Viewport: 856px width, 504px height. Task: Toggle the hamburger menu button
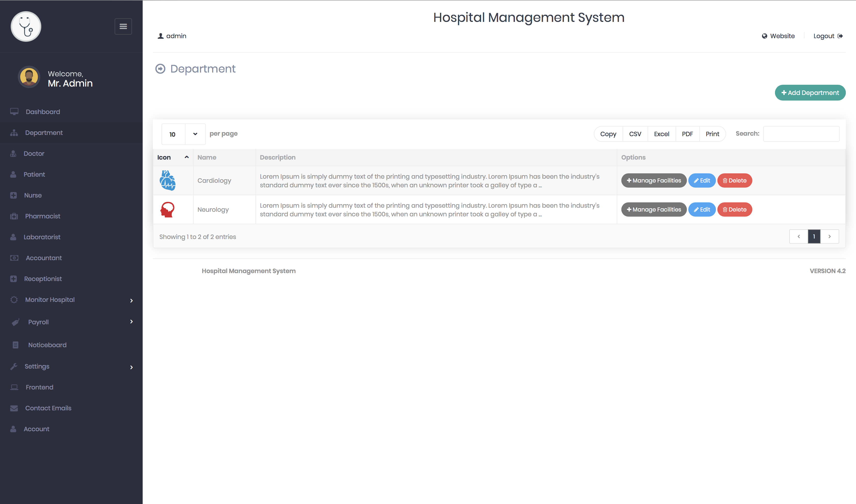pyautogui.click(x=123, y=26)
